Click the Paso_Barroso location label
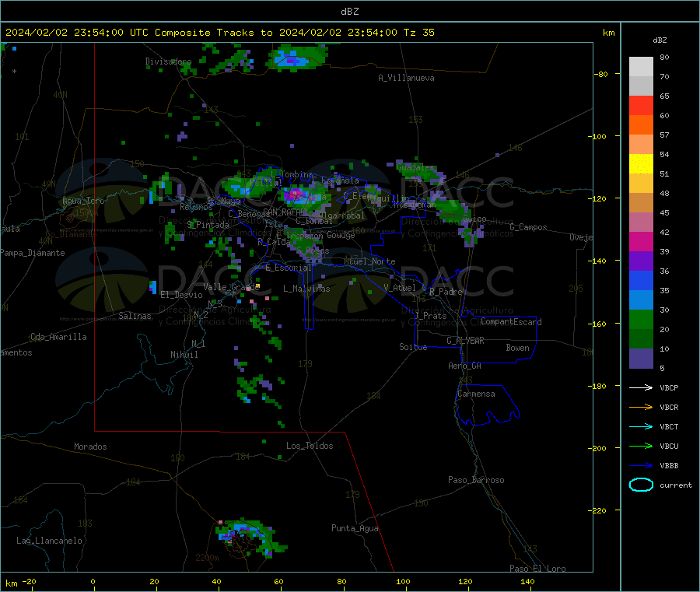The width and height of the screenshot is (700, 592). (476, 480)
